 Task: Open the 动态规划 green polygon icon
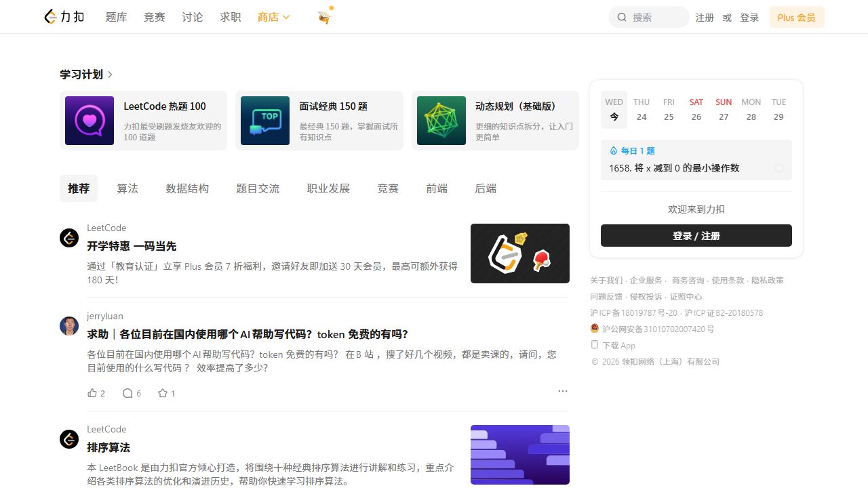(441, 121)
